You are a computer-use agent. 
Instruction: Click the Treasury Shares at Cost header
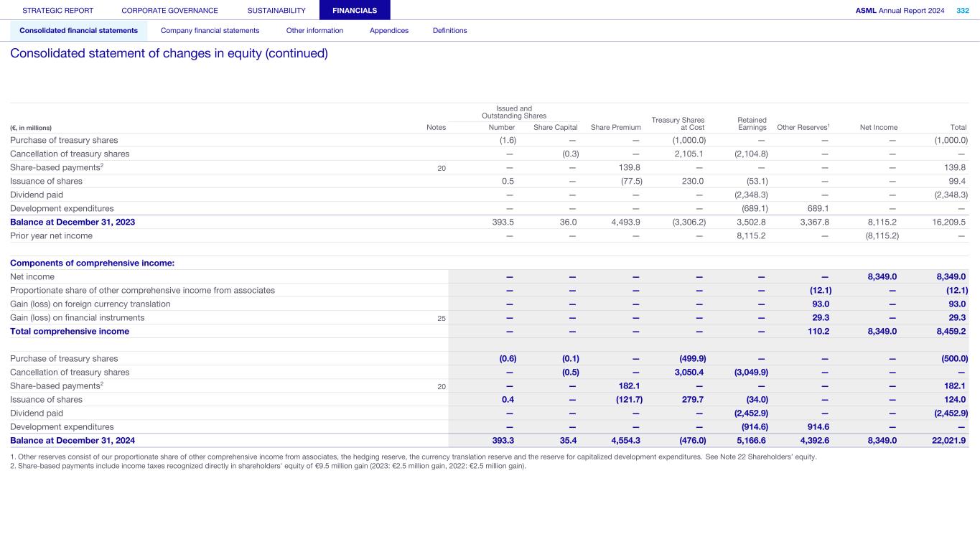coord(677,123)
